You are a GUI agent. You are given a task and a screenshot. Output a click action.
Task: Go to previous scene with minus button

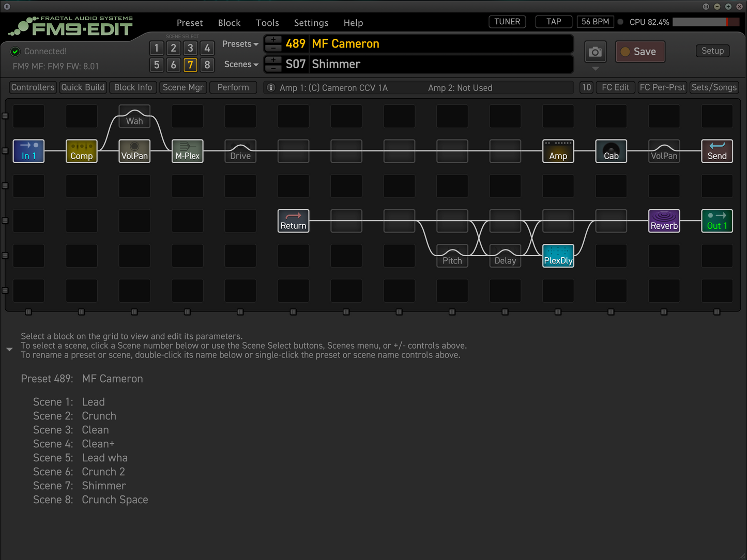[x=273, y=68]
